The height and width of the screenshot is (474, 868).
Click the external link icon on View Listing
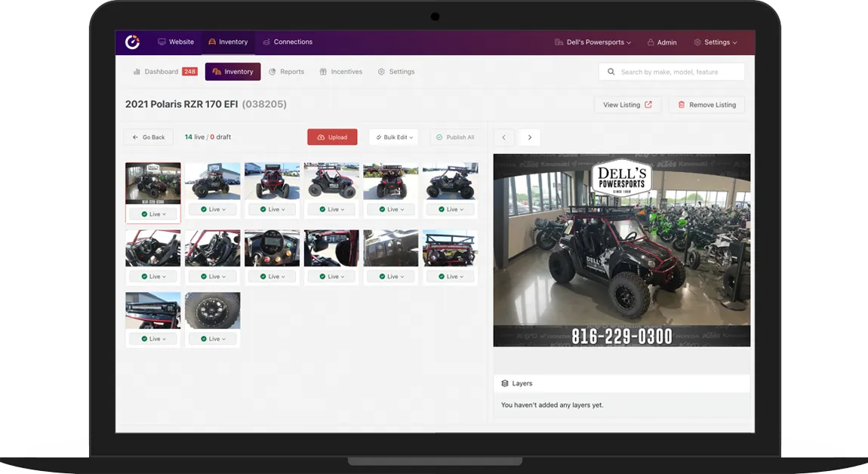648,105
